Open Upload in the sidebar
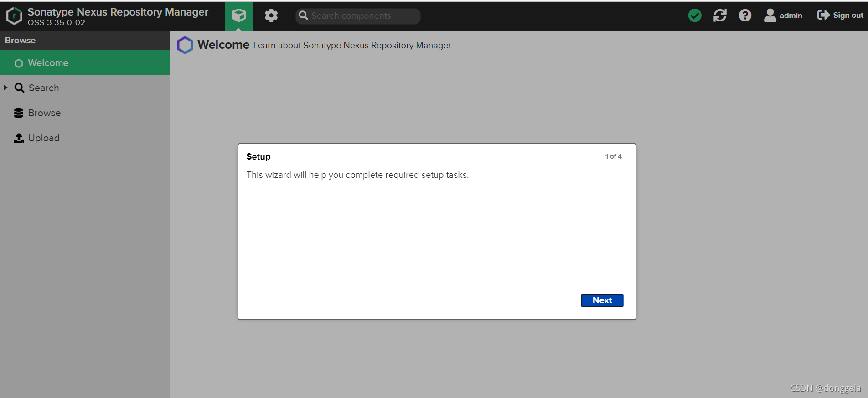 44,138
